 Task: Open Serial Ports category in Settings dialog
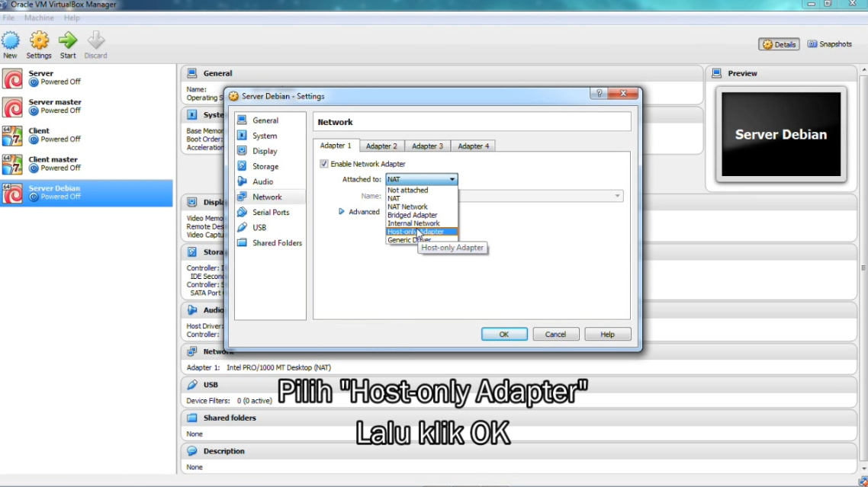click(270, 212)
